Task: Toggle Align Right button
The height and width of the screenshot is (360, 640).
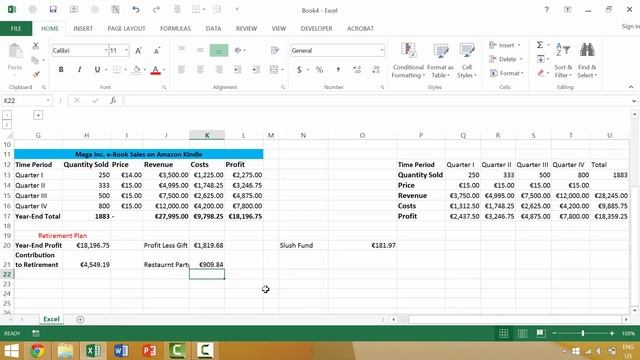Action: pyautogui.click(x=219, y=70)
